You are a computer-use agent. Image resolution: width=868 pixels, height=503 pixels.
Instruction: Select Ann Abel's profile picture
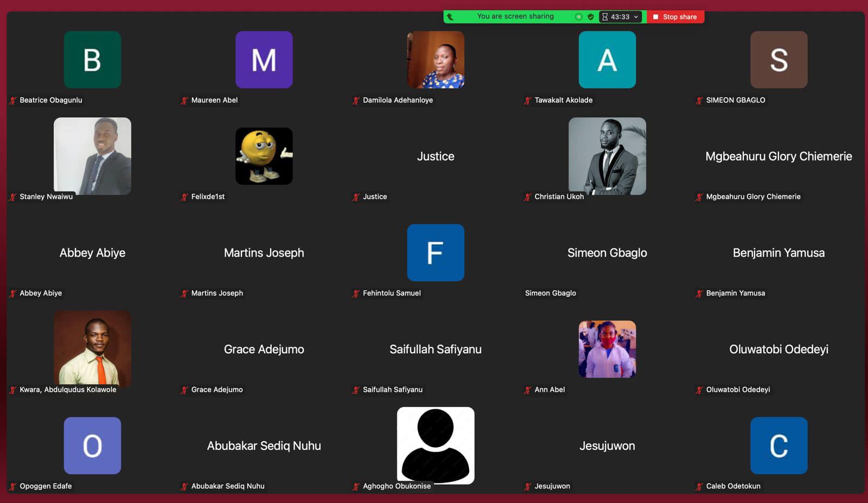607,349
